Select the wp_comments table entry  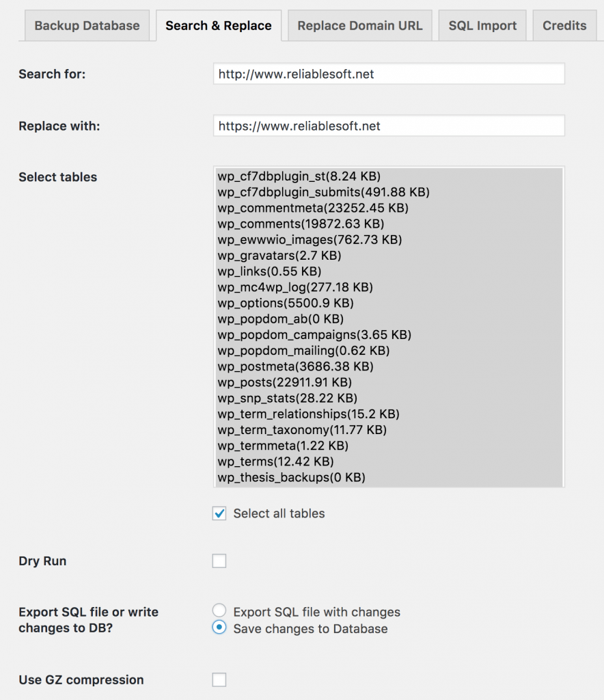(301, 224)
